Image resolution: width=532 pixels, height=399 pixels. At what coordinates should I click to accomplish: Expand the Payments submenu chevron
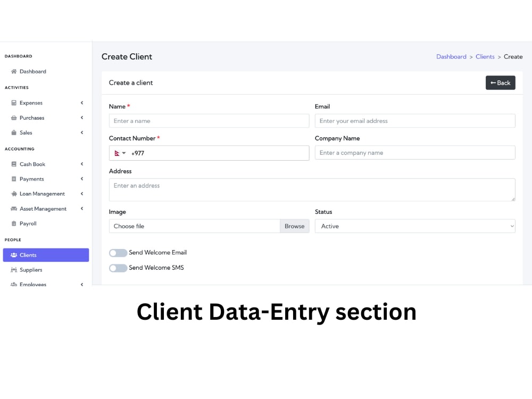click(x=82, y=179)
